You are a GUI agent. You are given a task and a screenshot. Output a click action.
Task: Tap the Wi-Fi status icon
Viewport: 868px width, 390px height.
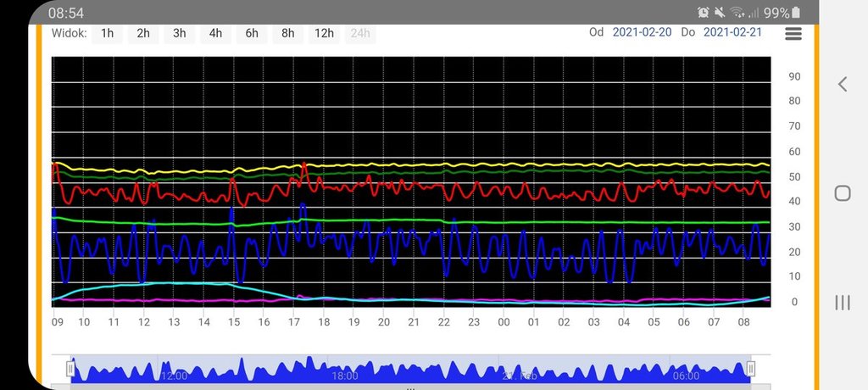pyautogui.click(x=737, y=13)
